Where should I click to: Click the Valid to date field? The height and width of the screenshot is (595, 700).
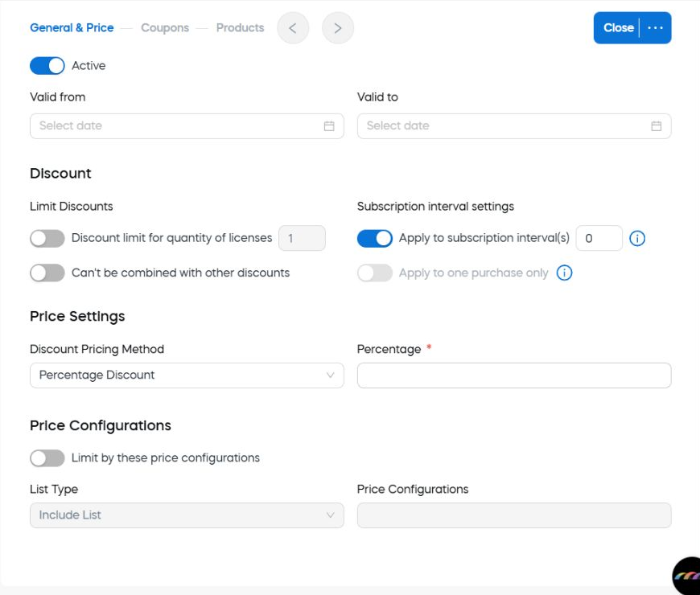(x=514, y=126)
